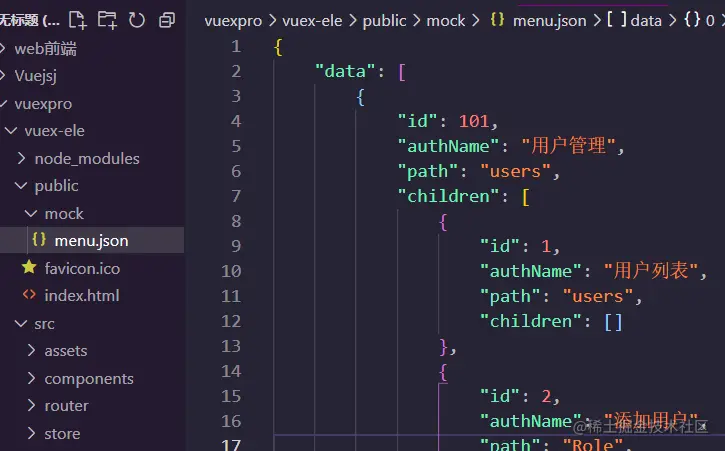Click the array bracket icon before data breadcrumb

(616, 19)
